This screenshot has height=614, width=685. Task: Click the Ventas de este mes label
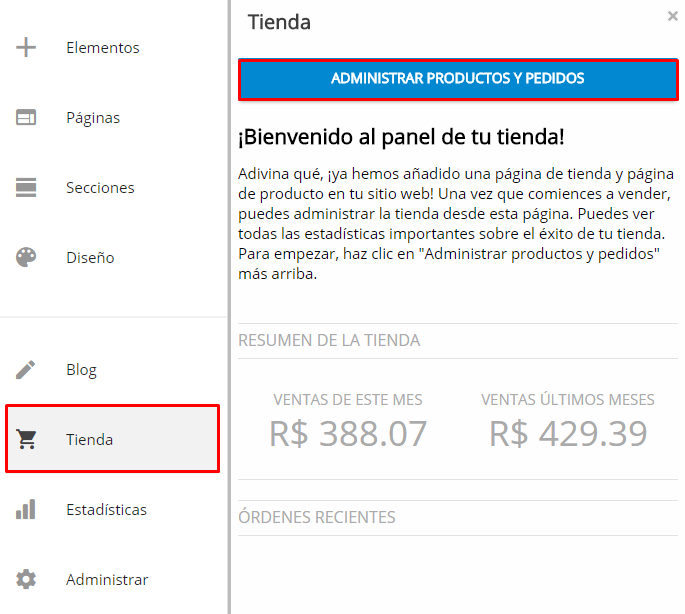pyautogui.click(x=348, y=399)
